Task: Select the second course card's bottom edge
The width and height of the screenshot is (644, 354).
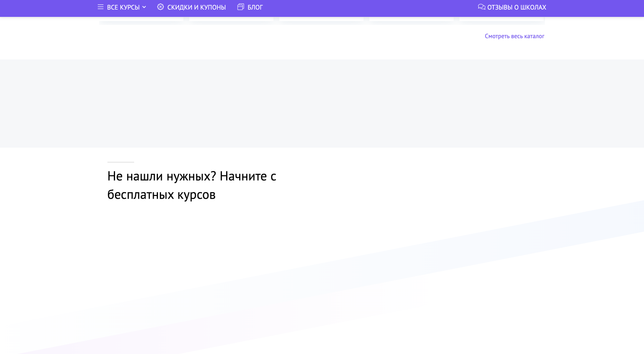Action: point(231,19)
